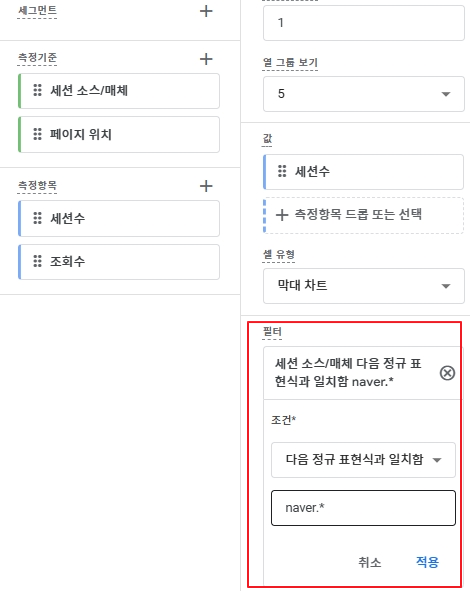Screen dimensions: 470x591
Task: Click the input field containing 1
Action: [364, 23]
